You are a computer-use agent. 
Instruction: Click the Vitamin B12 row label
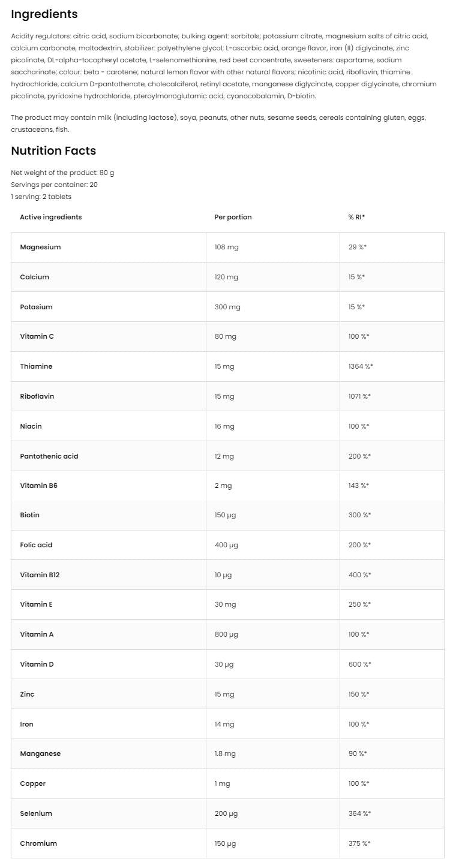click(x=40, y=575)
